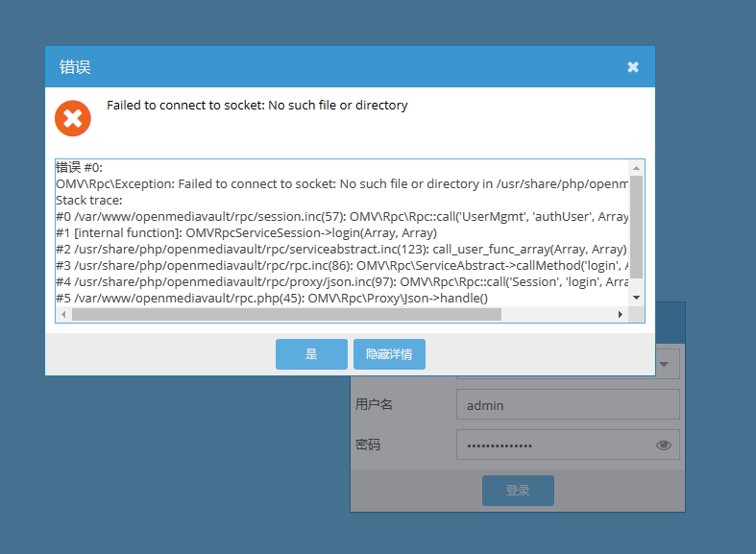Image resolution: width=756 pixels, height=554 pixels.
Task: Click the '#1 [internal function]' trace line
Action: [246, 232]
